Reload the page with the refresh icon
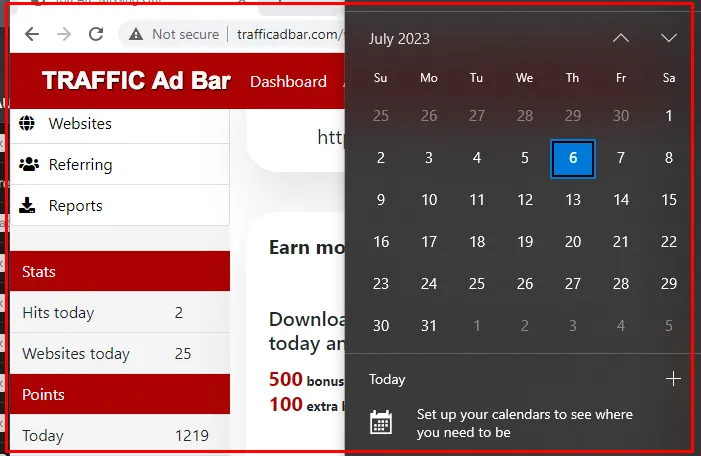701x456 pixels. tap(96, 34)
